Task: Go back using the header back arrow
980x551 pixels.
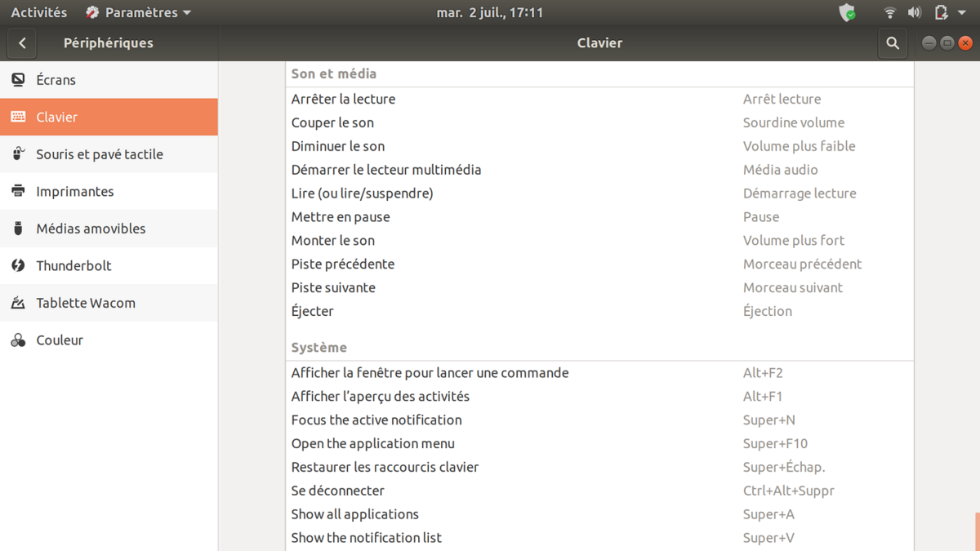Action: tap(22, 43)
